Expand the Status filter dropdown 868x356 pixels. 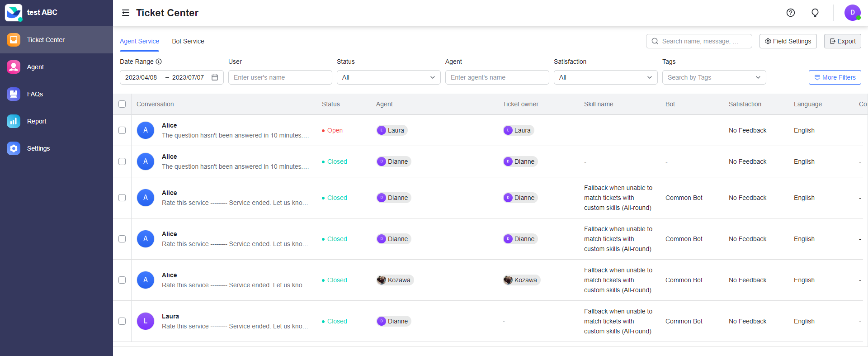[x=388, y=77]
